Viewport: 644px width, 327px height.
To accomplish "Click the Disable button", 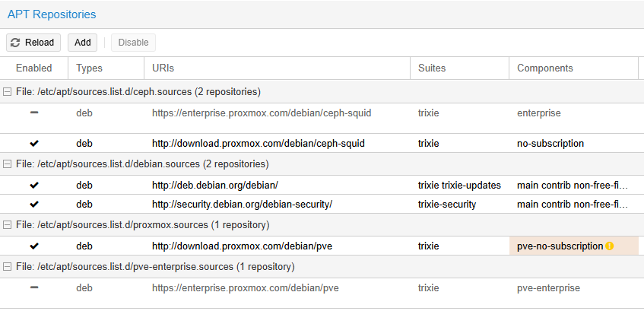I will pos(134,43).
